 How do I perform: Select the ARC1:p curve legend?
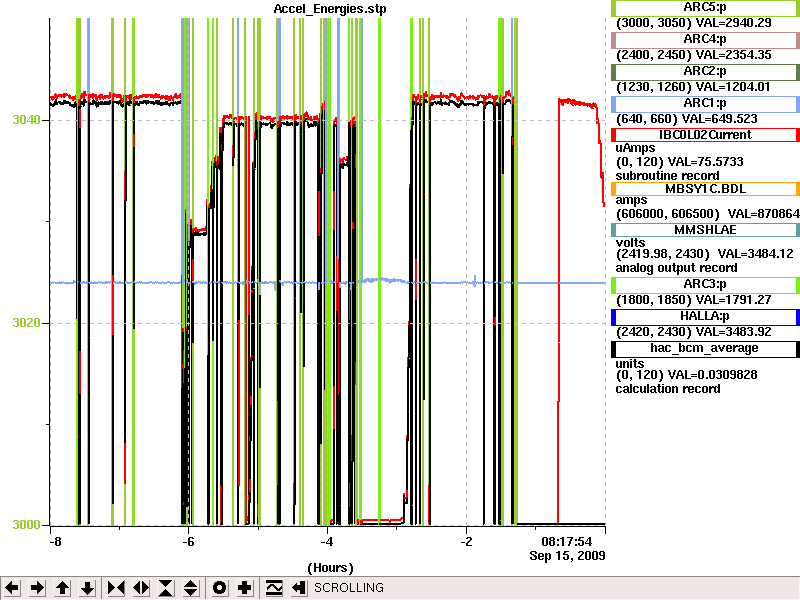(x=705, y=104)
